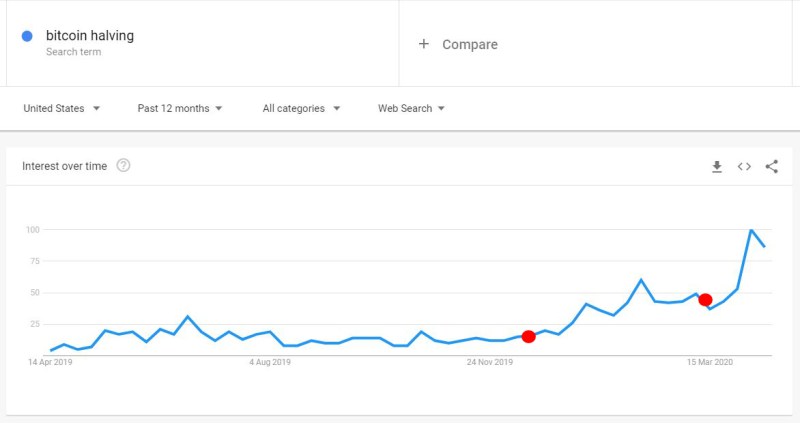The image size is (800, 423).
Task: Click the plus icon beside Compare
Action: 424,44
